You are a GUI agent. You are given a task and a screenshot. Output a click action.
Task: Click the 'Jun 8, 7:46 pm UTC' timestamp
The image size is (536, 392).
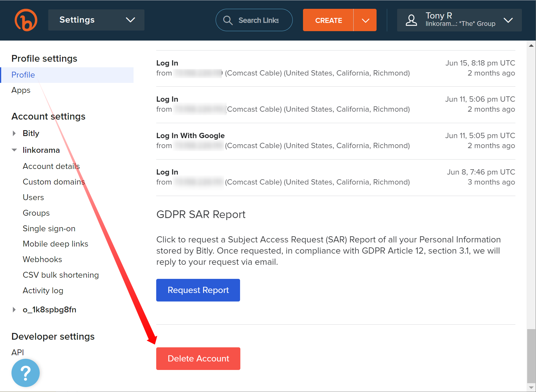click(481, 172)
